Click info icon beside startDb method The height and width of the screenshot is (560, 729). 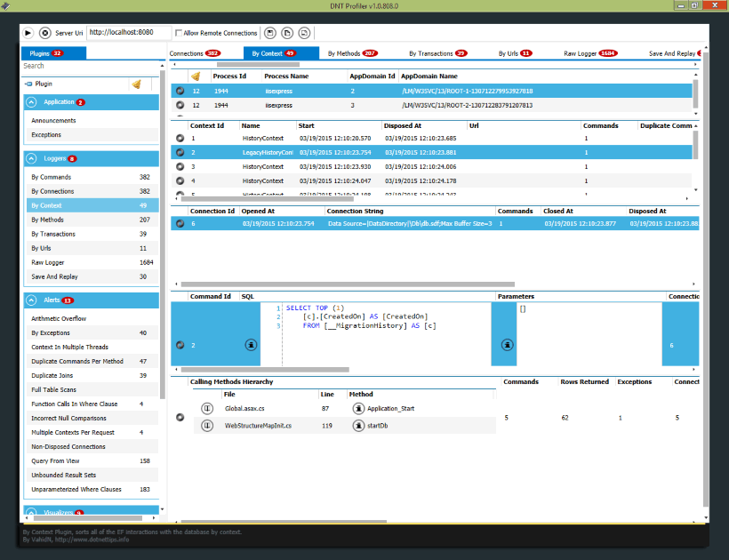(358, 425)
